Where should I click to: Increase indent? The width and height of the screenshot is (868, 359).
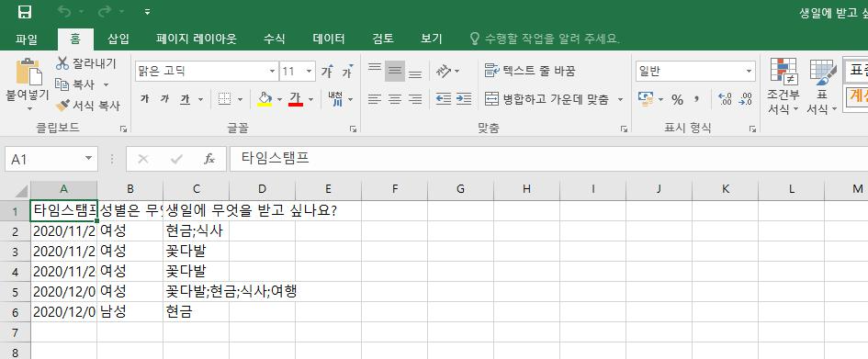pyautogui.click(x=463, y=99)
